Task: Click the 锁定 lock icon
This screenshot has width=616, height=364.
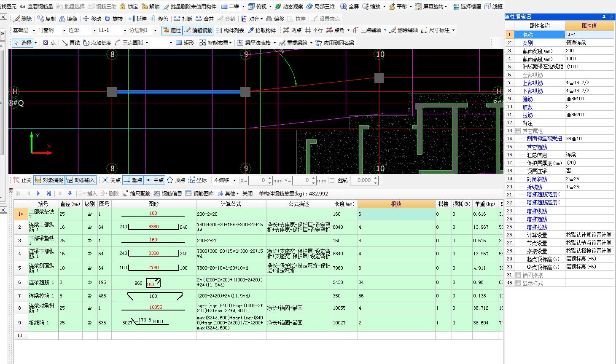Action: pos(129,6)
